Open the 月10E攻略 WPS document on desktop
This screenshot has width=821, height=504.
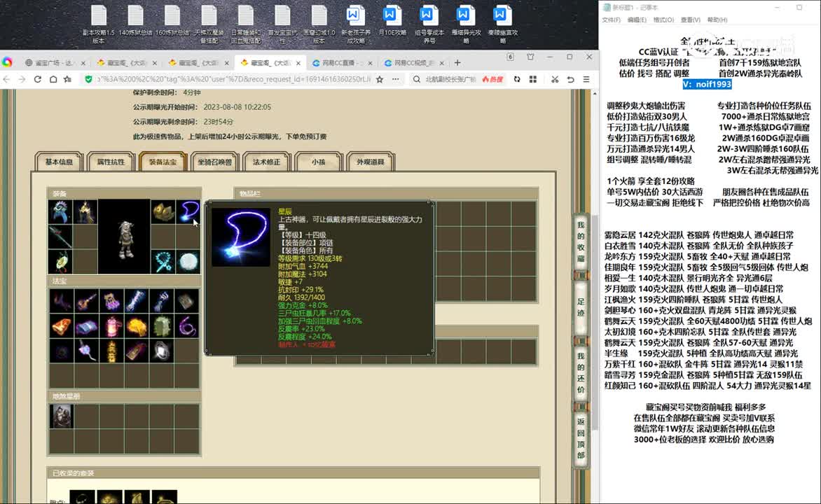coord(392,21)
